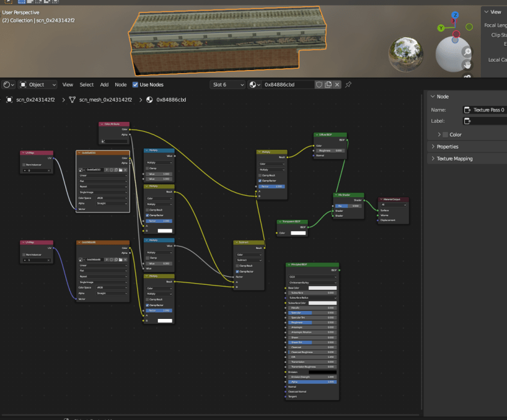The image size is (507, 420).
Task: Click the Fake User shield icon for the material
Action: pyautogui.click(x=319, y=84)
